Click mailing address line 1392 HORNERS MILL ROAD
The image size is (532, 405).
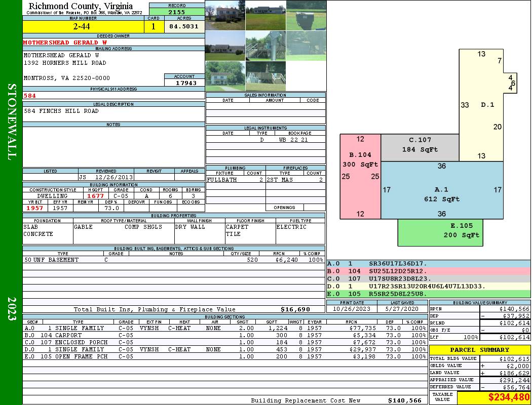tap(65, 63)
